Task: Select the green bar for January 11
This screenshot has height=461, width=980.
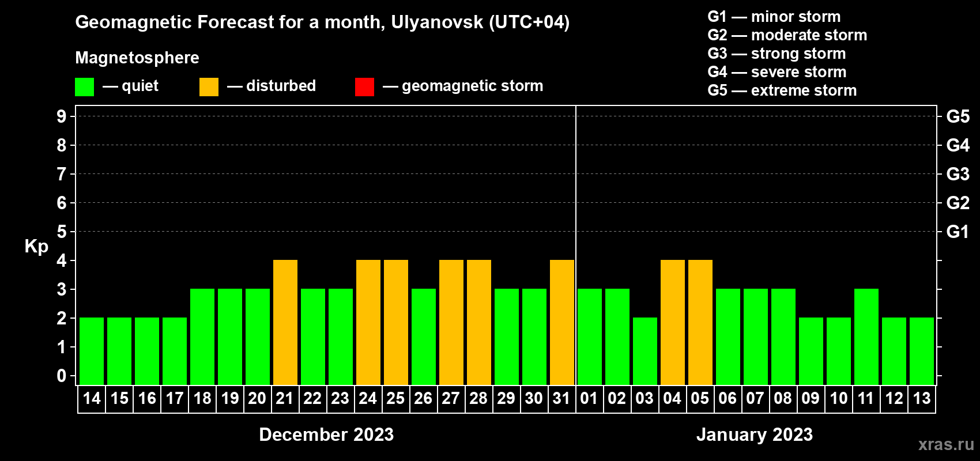Action: click(x=866, y=337)
